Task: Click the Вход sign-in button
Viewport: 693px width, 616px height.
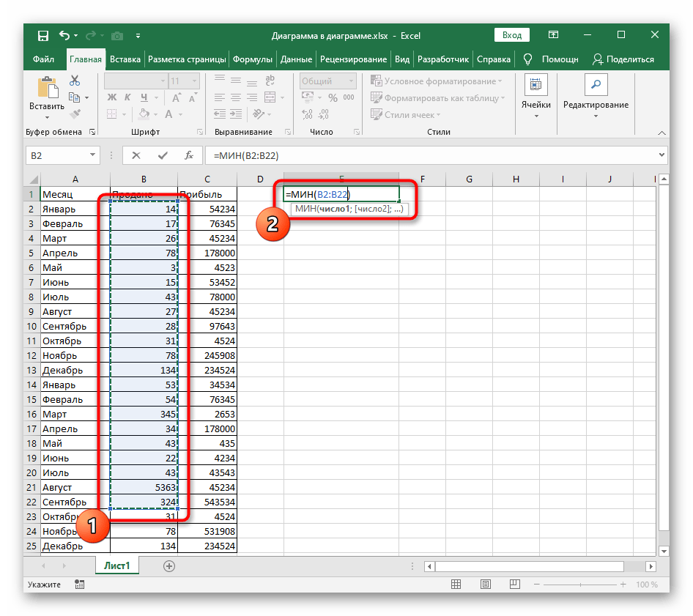Action: pos(512,35)
